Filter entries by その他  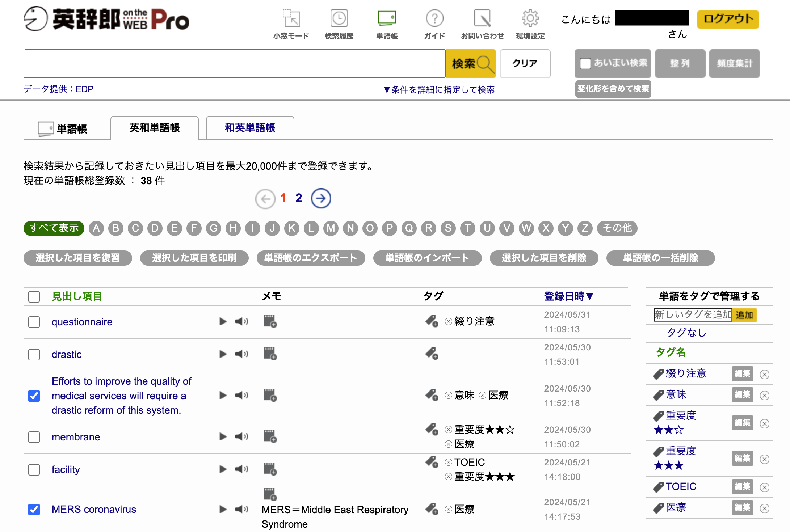(617, 228)
